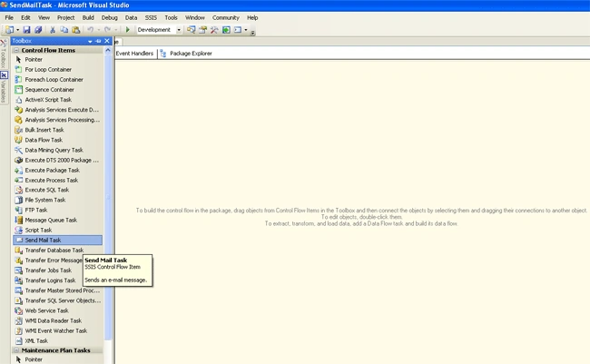Open the docked Variables side tab
Viewport: 590px width, 364px height.
pyautogui.click(x=4, y=87)
